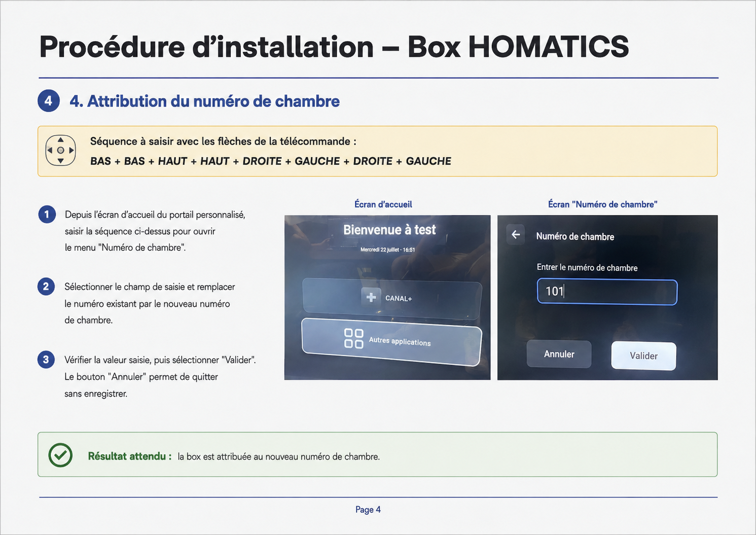
Task: Click the caption "Écran d'accueil"
Action: coord(383,204)
